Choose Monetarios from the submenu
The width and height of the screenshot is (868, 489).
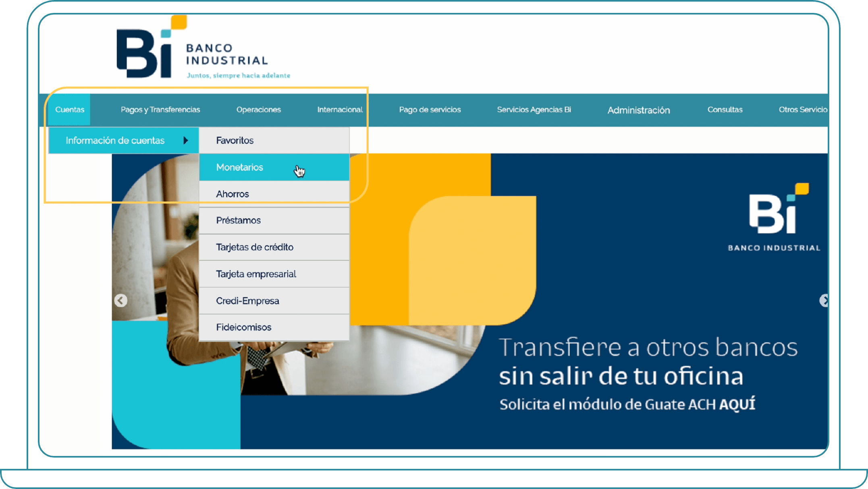pos(274,167)
